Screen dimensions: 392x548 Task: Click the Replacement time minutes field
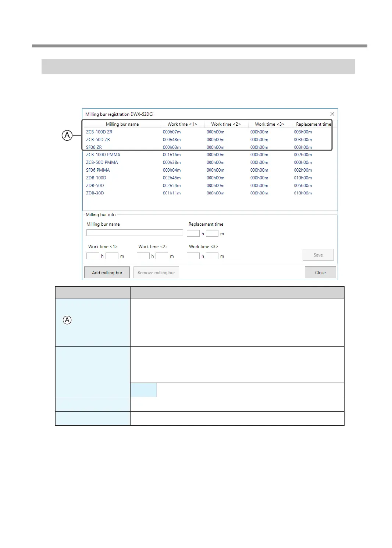click(x=212, y=233)
